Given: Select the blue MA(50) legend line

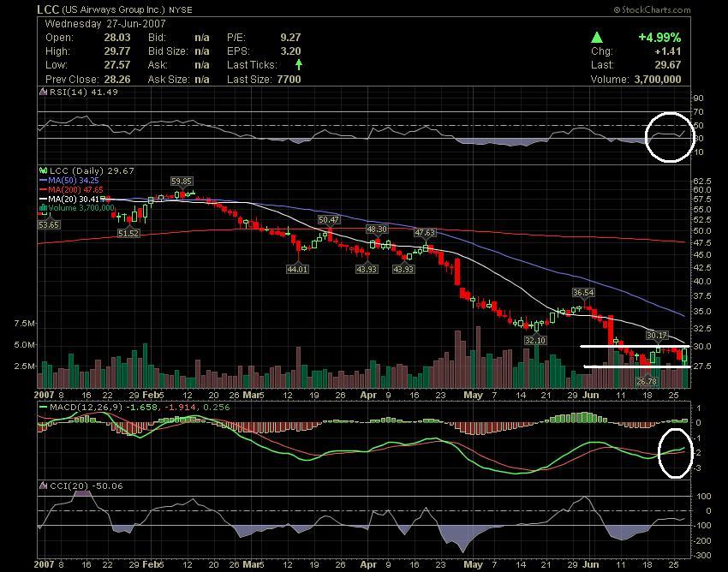Looking at the screenshot, I should (x=44, y=180).
